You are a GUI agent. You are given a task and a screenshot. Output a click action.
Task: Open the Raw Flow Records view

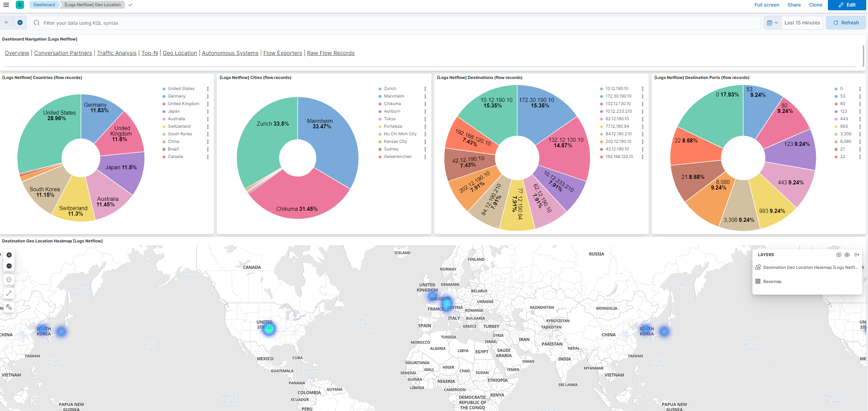tap(330, 53)
